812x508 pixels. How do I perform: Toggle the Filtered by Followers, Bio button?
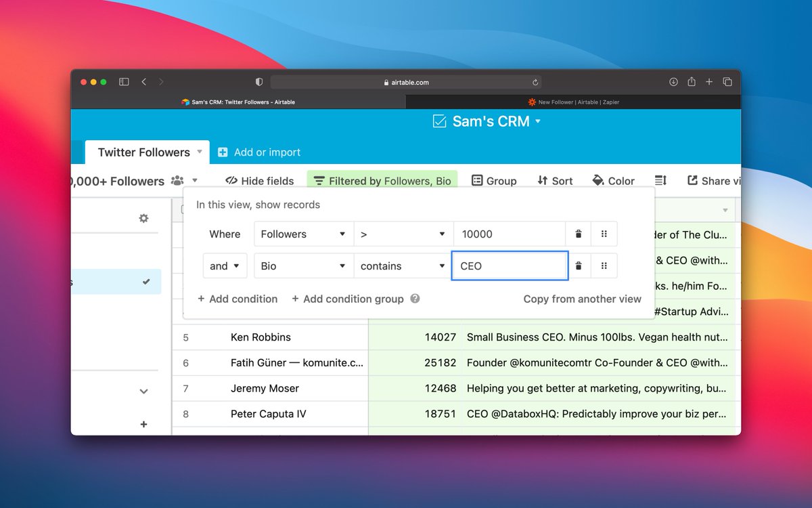[382, 181]
